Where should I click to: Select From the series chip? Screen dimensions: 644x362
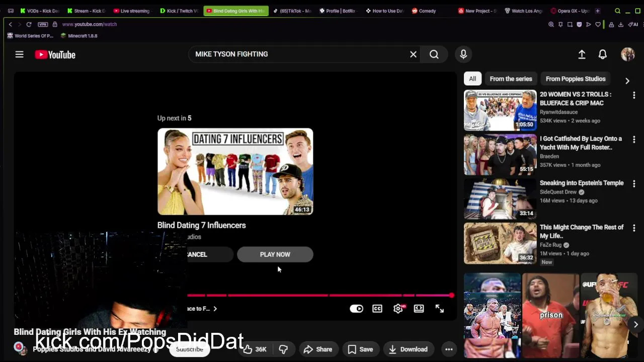pyautogui.click(x=511, y=79)
